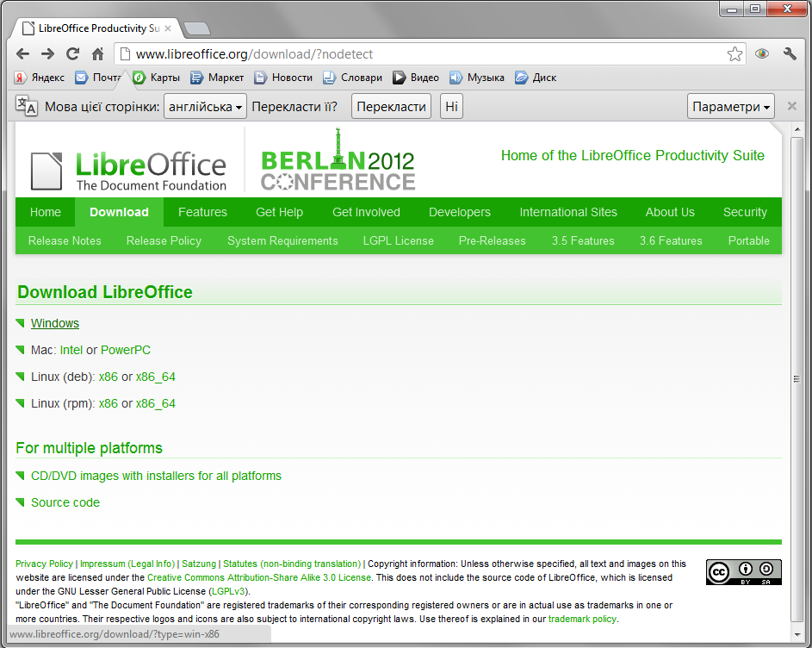Open the LGPL License submenu link

click(x=398, y=240)
